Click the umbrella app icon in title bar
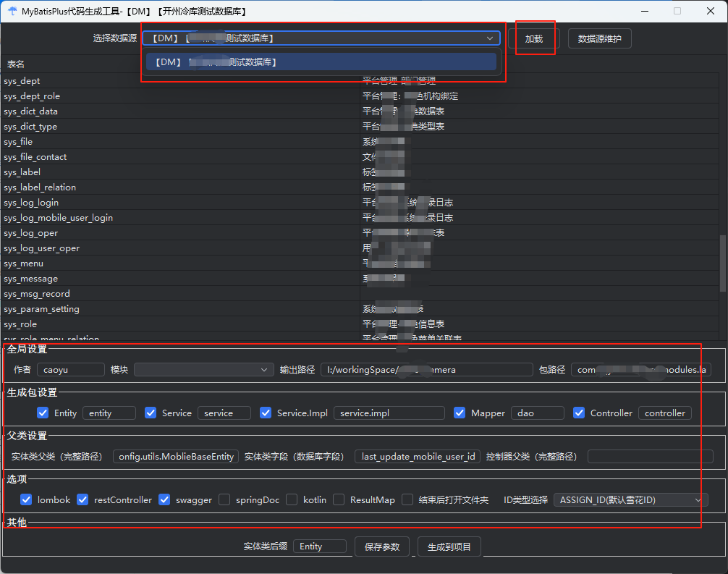 (x=11, y=12)
